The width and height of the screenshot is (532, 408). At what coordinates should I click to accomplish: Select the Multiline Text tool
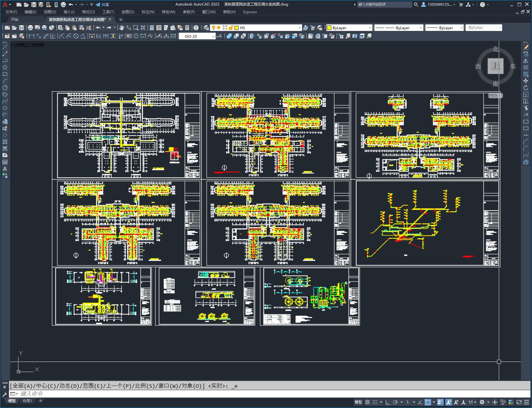5,169
